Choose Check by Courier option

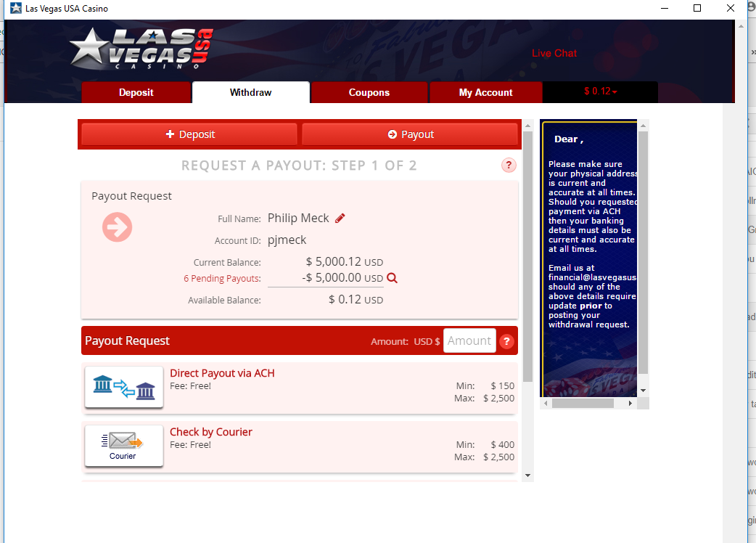click(211, 432)
